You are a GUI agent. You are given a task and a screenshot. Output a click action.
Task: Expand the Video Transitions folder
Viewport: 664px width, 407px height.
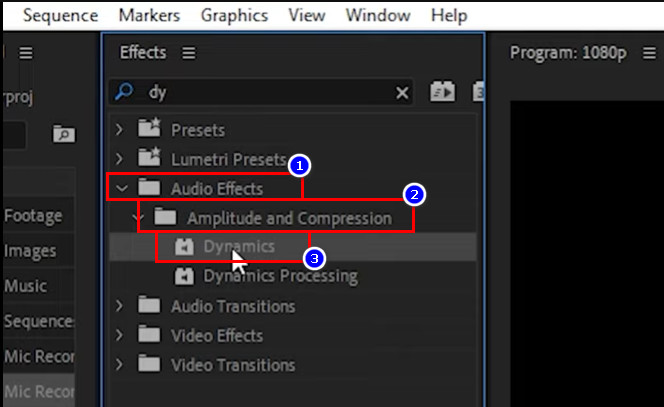pos(119,364)
